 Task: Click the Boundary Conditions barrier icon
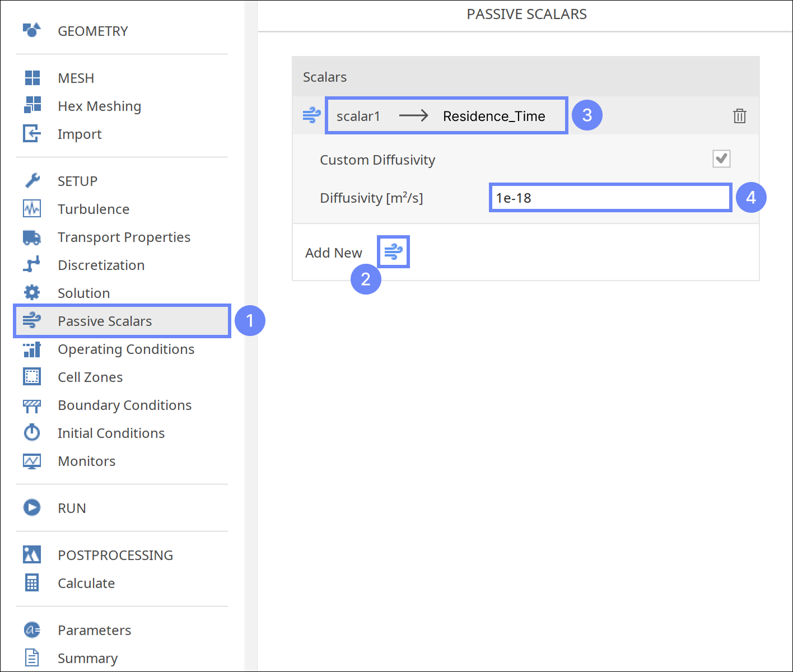point(32,405)
